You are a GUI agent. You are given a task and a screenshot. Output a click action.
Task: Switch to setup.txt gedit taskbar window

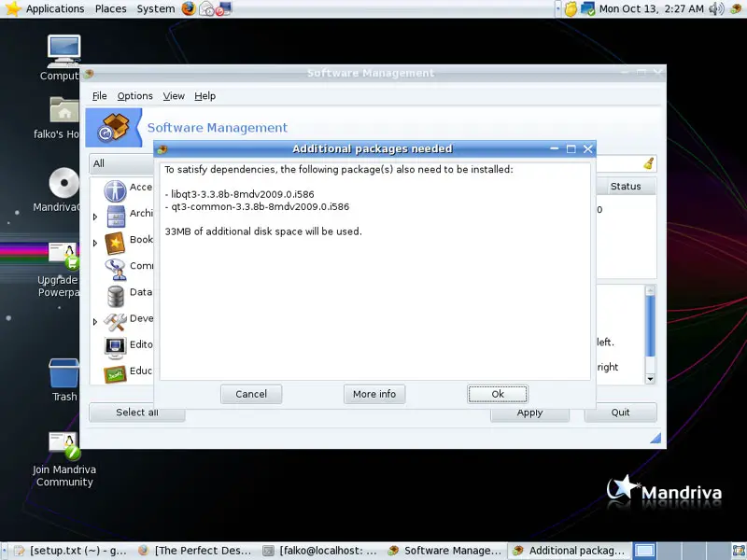(71, 551)
